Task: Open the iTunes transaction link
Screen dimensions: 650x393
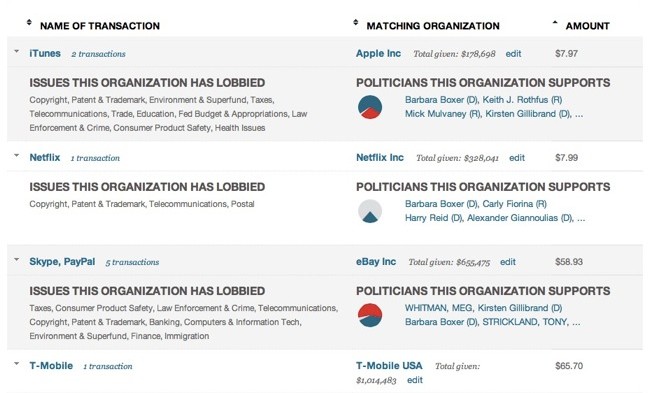Action: pyautogui.click(x=45, y=53)
